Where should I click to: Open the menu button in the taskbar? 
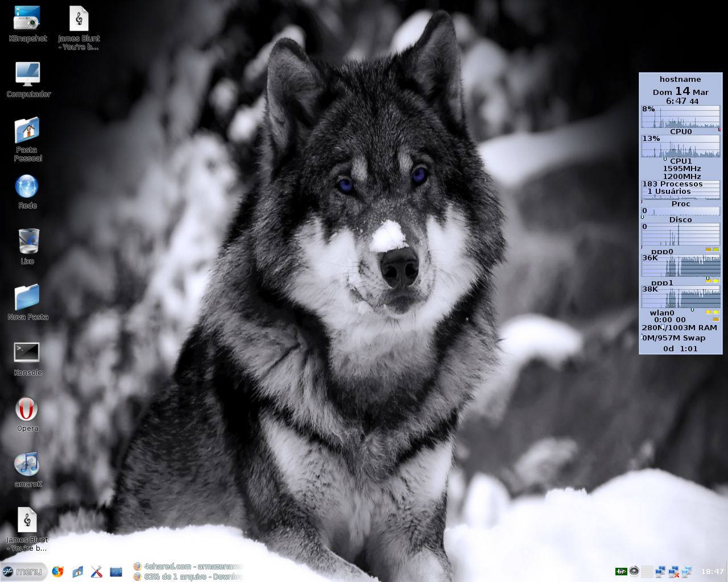pyautogui.click(x=23, y=572)
